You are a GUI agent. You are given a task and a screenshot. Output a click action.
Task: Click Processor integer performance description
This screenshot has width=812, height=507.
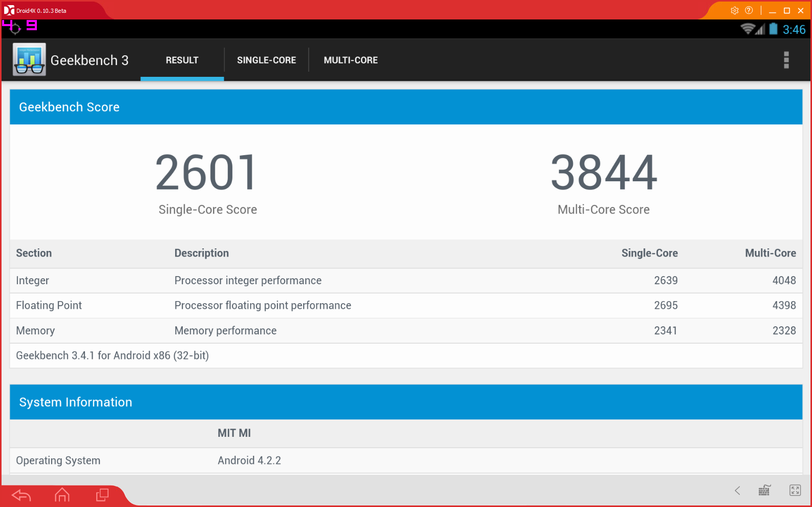(248, 281)
